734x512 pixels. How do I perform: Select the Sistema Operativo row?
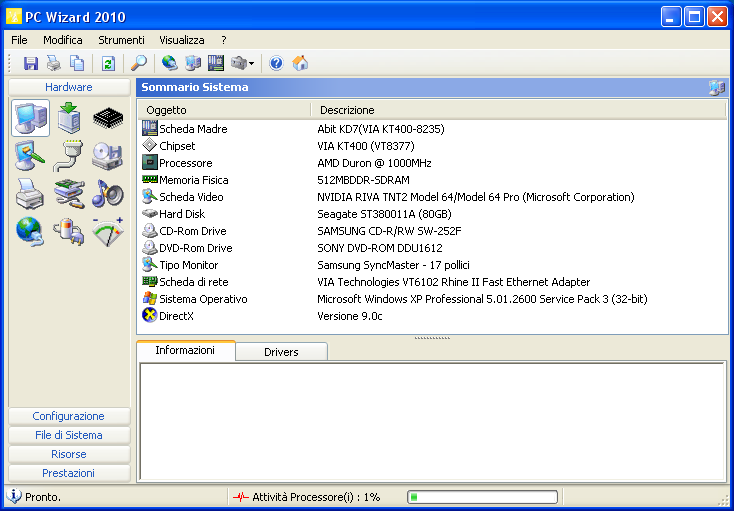pyautogui.click(x=432, y=299)
